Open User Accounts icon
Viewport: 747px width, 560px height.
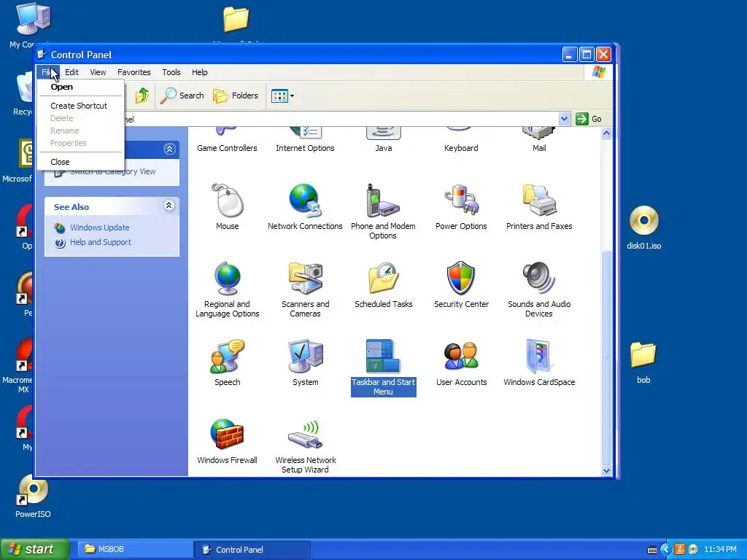point(461,357)
